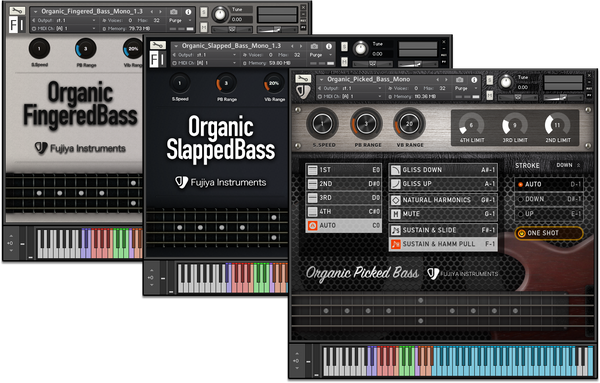Toggle Mute M button in Fingered Bass
The width and height of the screenshot is (600, 383).
[x=204, y=27]
